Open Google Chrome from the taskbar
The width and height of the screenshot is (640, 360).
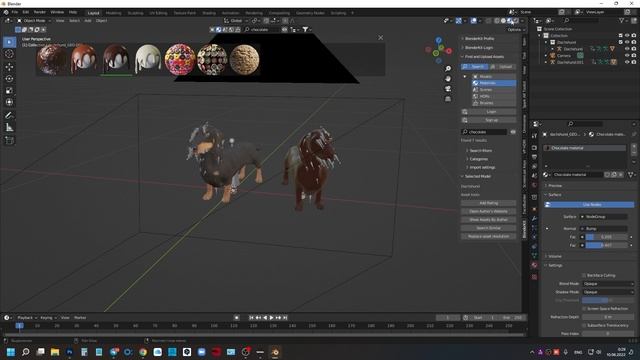click(x=143, y=352)
